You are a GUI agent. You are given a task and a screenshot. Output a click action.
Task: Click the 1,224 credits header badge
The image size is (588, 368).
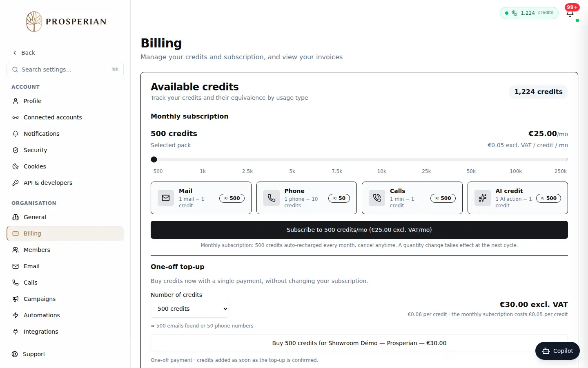pos(529,13)
